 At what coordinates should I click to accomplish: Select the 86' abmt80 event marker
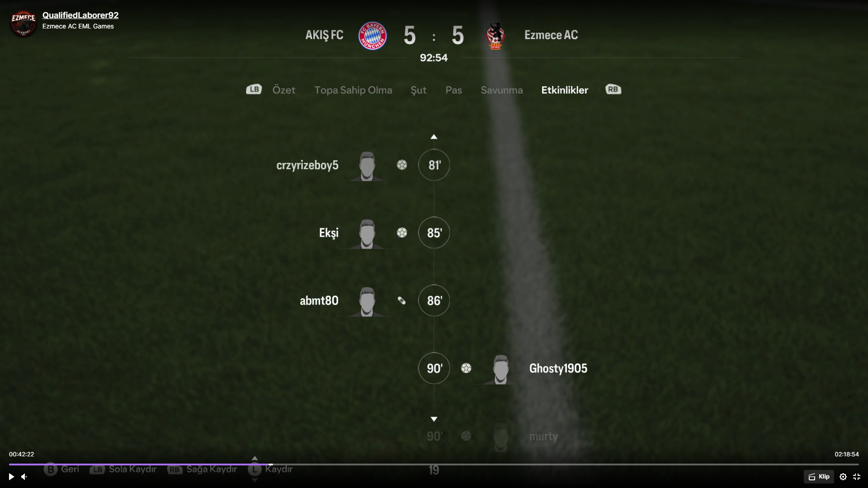pyautogui.click(x=434, y=300)
